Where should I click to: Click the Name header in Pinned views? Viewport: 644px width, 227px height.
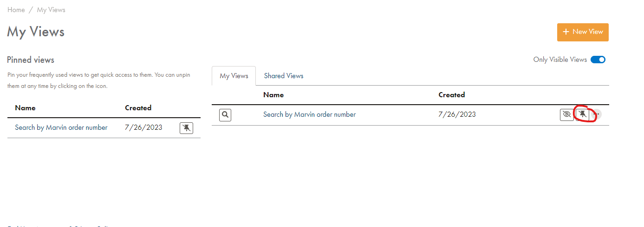click(25, 108)
